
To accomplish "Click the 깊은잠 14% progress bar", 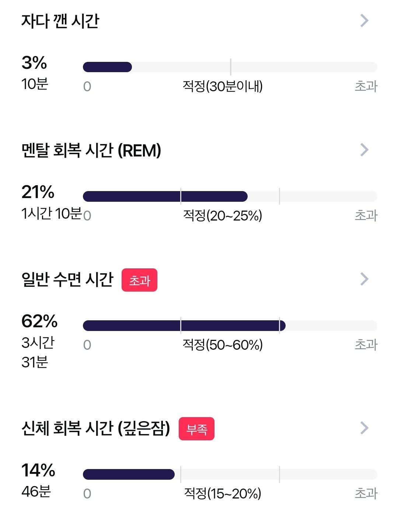I will coord(230,474).
